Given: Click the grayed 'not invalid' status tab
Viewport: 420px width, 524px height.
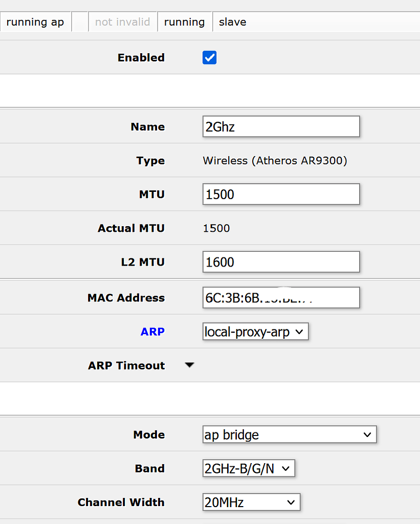Looking at the screenshot, I should click(x=122, y=21).
